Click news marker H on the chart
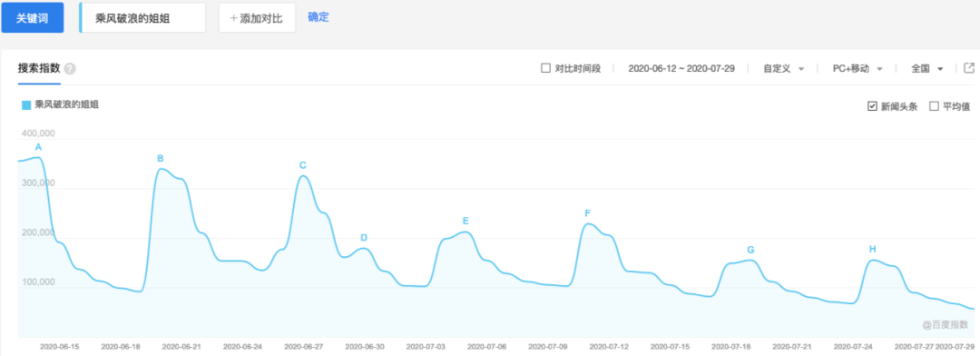Viewport: 980px width, 356px height. pyautogui.click(x=873, y=249)
